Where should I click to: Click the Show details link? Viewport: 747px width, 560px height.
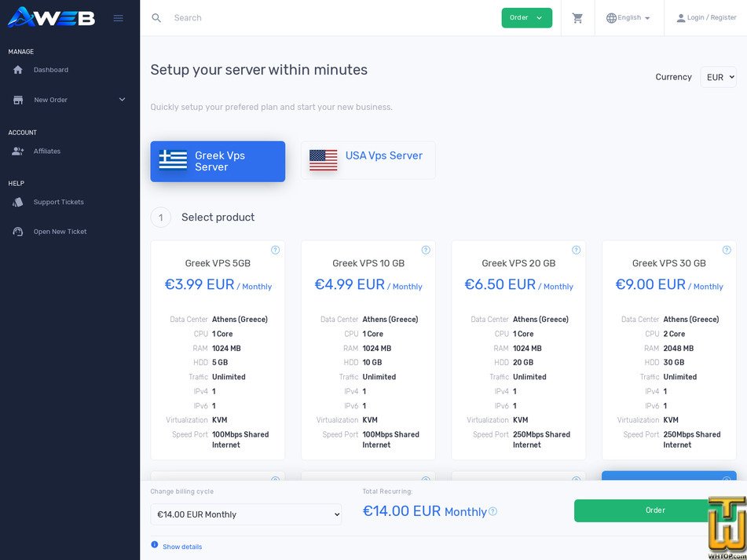pyautogui.click(x=182, y=547)
